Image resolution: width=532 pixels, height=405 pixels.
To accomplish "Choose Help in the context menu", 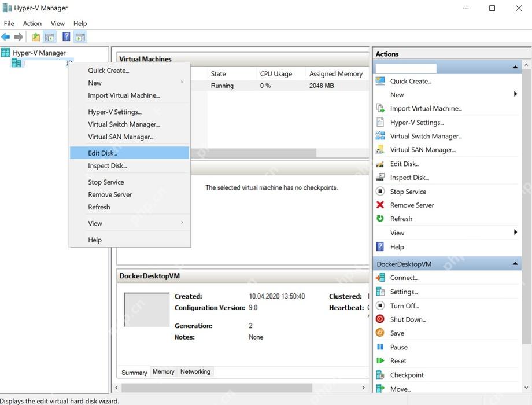I will (130, 240).
